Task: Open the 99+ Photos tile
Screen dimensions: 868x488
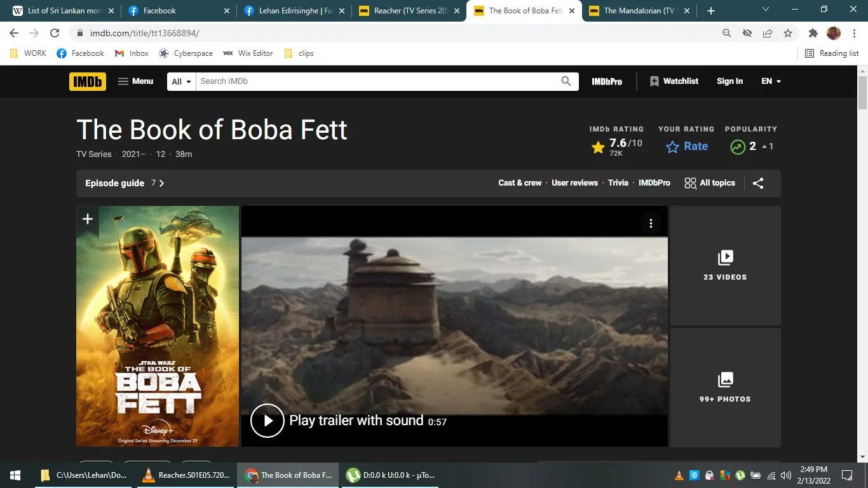Action: 725,388
